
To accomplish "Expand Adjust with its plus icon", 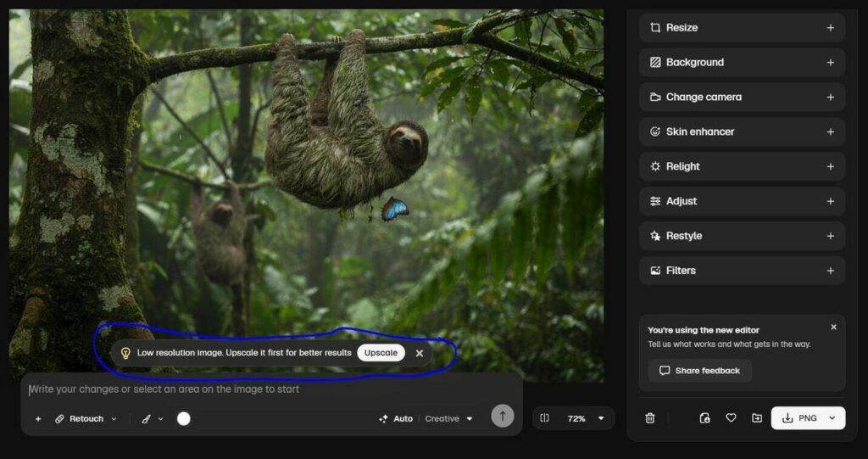I will point(831,201).
